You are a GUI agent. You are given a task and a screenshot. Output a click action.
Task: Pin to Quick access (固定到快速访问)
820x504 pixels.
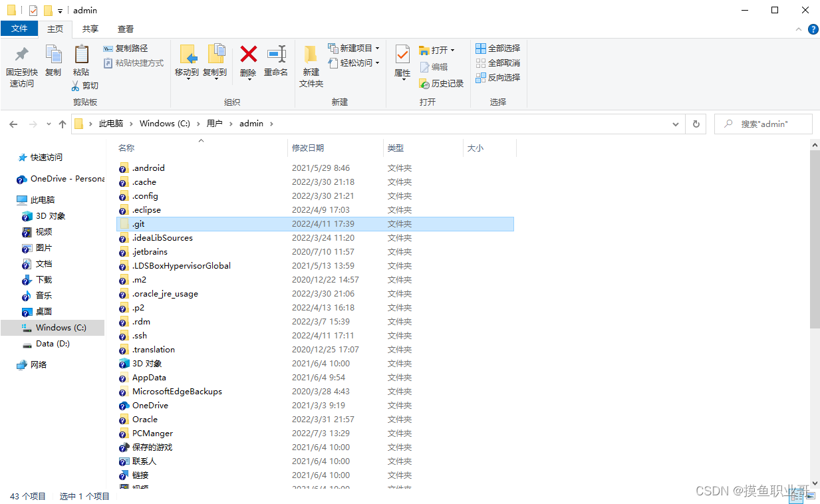click(22, 66)
